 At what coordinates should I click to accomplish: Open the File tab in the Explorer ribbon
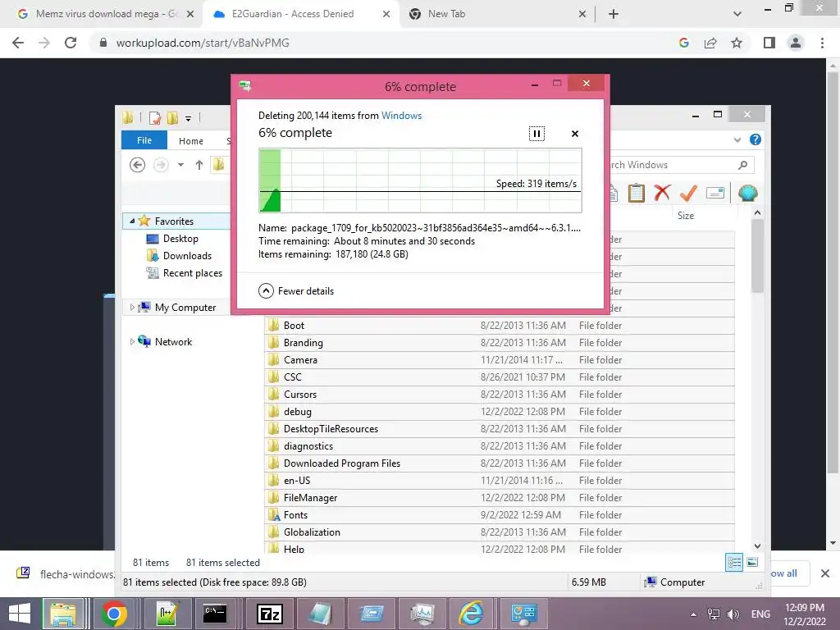(144, 140)
